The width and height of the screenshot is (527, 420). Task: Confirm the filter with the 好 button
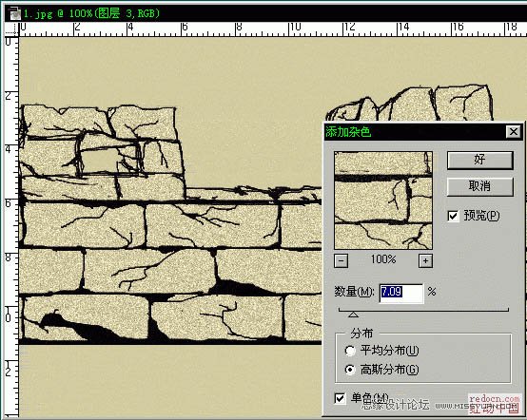(x=480, y=160)
